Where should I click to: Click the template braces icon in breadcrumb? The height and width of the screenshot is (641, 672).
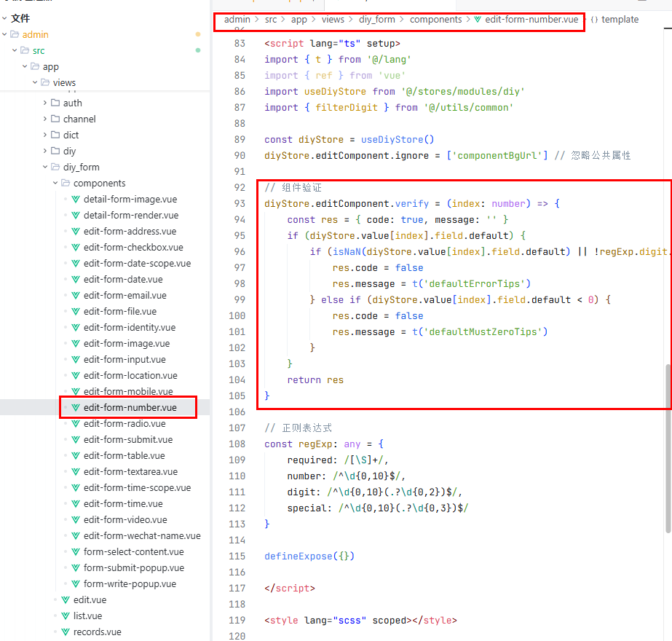pyautogui.click(x=594, y=20)
